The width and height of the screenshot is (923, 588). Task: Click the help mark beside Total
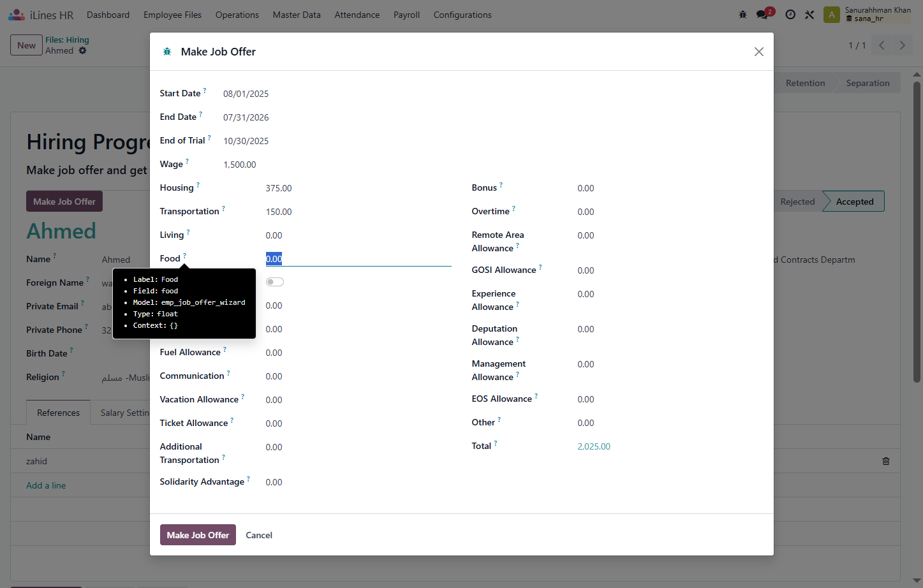tap(496, 443)
